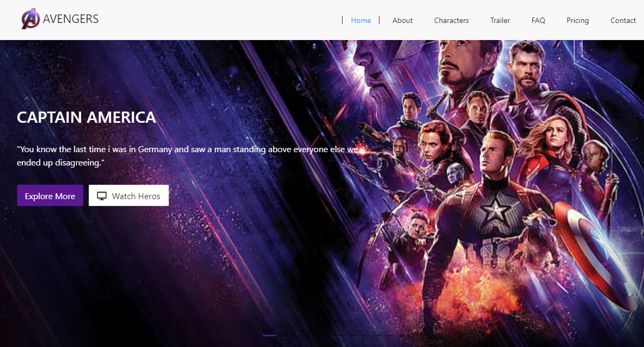The width and height of the screenshot is (644, 347).
Task: Go to the Home nav item
Action: [361, 20]
